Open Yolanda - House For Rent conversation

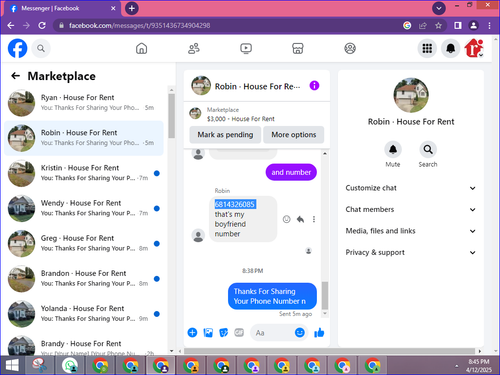84,314
